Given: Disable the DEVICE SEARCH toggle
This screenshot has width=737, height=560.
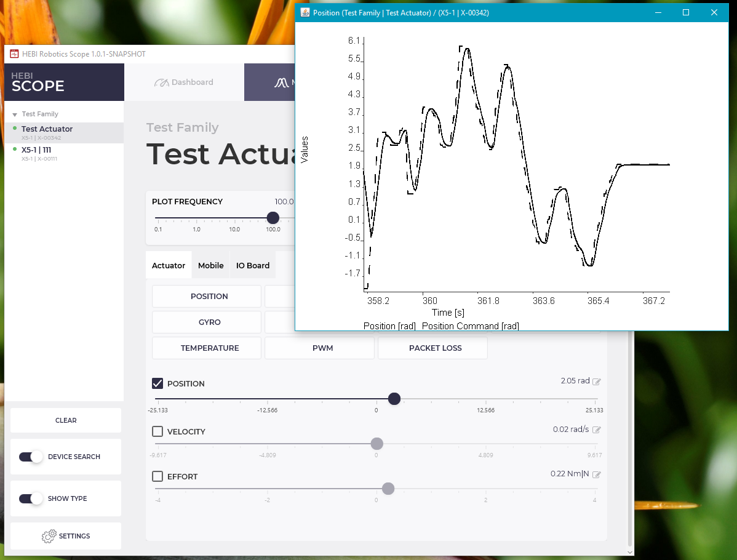Looking at the screenshot, I should click(30, 457).
